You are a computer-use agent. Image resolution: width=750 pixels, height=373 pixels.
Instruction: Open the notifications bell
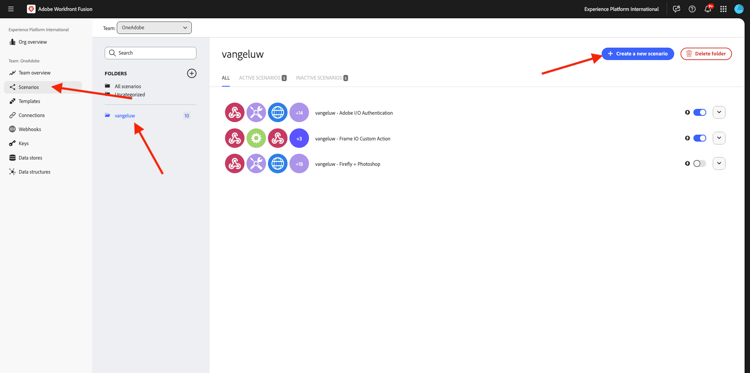click(x=708, y=9)
